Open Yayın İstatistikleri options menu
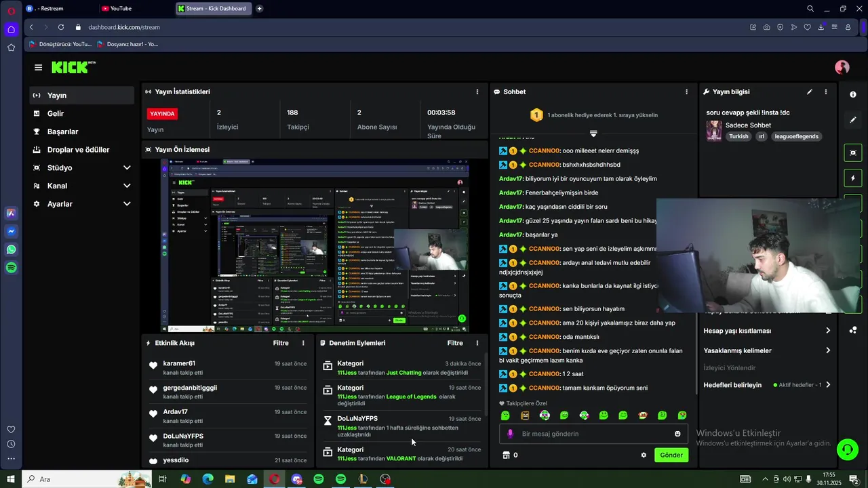 (477, 91)
